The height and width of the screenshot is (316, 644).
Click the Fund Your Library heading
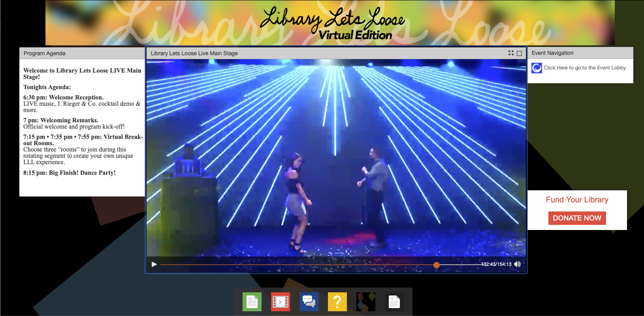pyautogui.click(x=577, y=200)
